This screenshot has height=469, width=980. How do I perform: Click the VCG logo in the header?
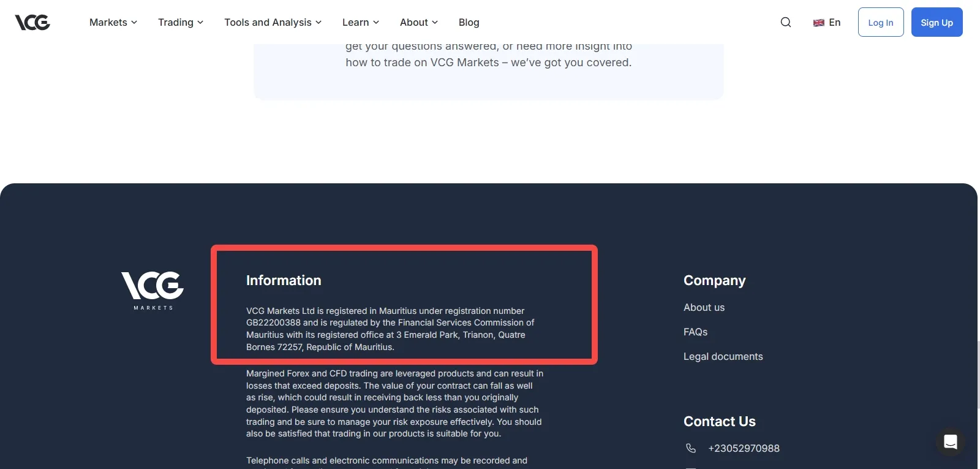click(32, 23)
